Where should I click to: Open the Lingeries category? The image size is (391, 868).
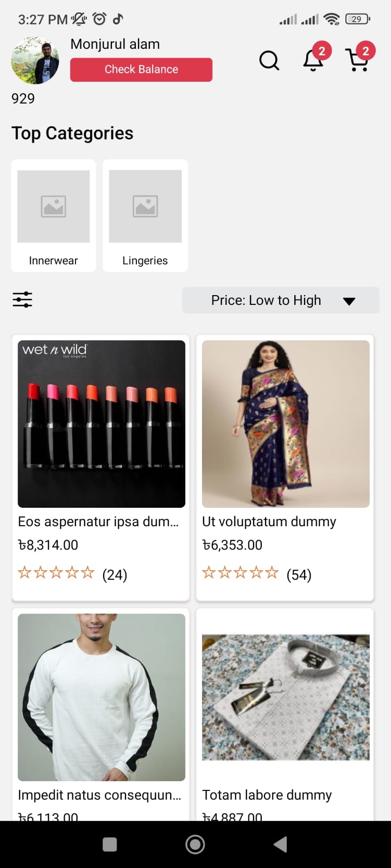point(145,216)
